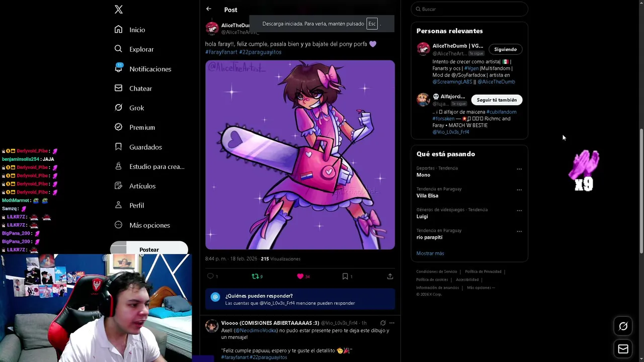Toggle the bookmark on this post
This screenshot has height=362, width=644.
coord(345,276)
